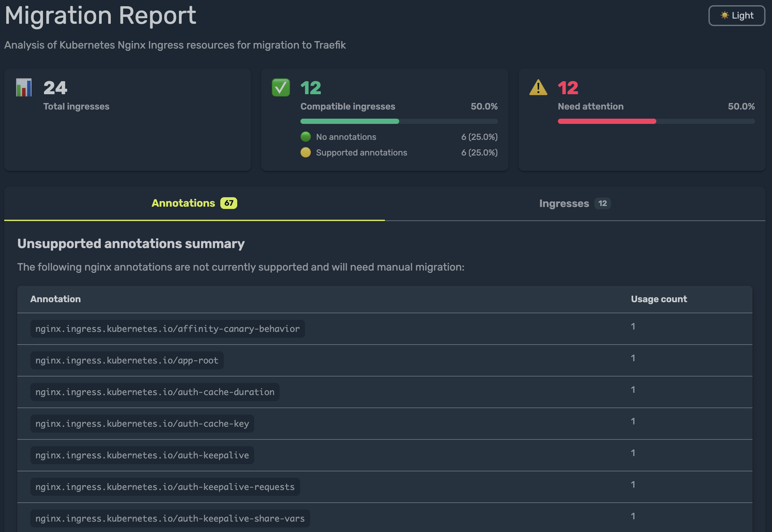Click the sun icon in theme button

pos(724,15)
